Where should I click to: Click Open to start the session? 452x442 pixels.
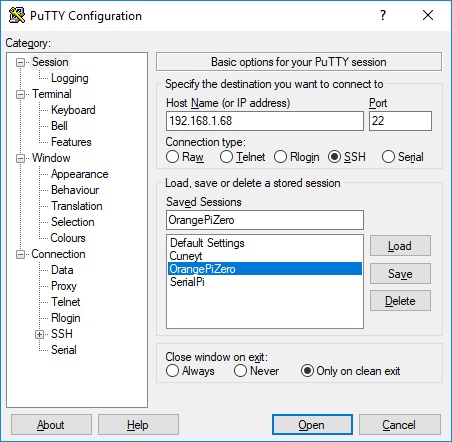[312, 425]
